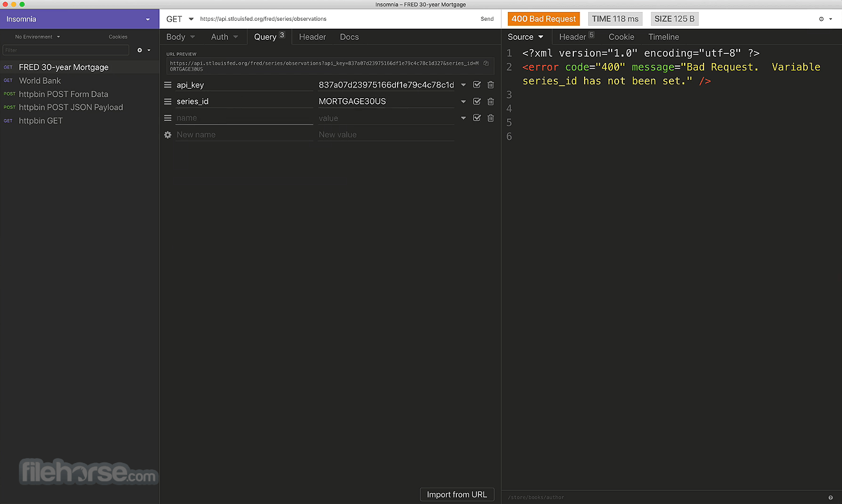This screenshot has width=842, height=504.
Task: Switch to the Query tab
Action: point(269,37)
